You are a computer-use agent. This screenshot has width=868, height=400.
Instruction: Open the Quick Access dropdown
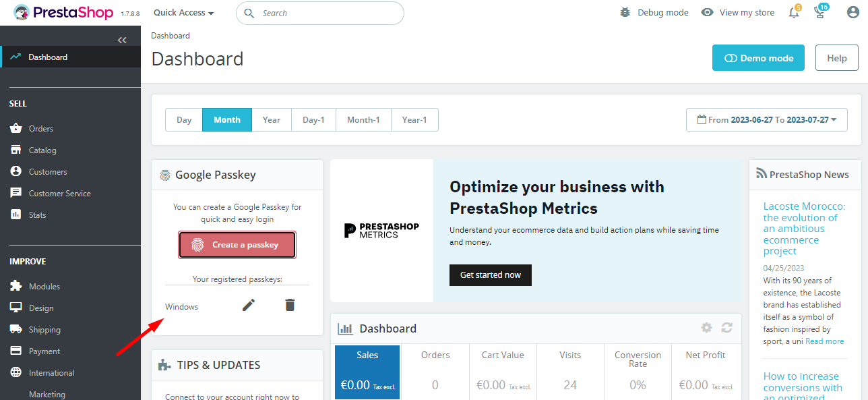(x=184, y=13)
